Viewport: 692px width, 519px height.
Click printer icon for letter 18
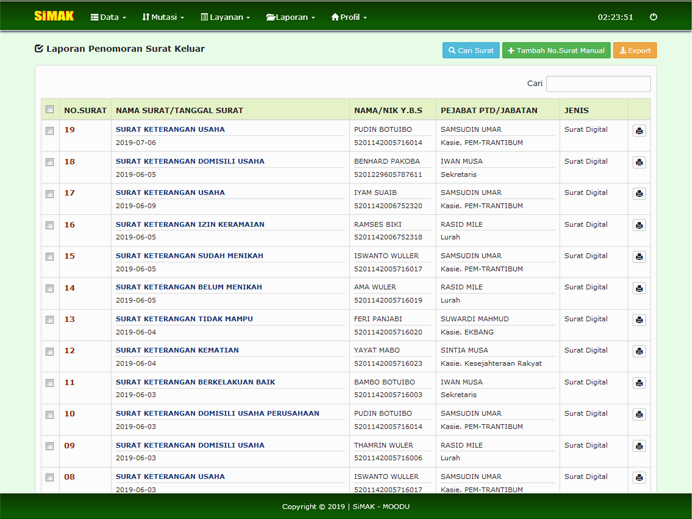[639, 162]
